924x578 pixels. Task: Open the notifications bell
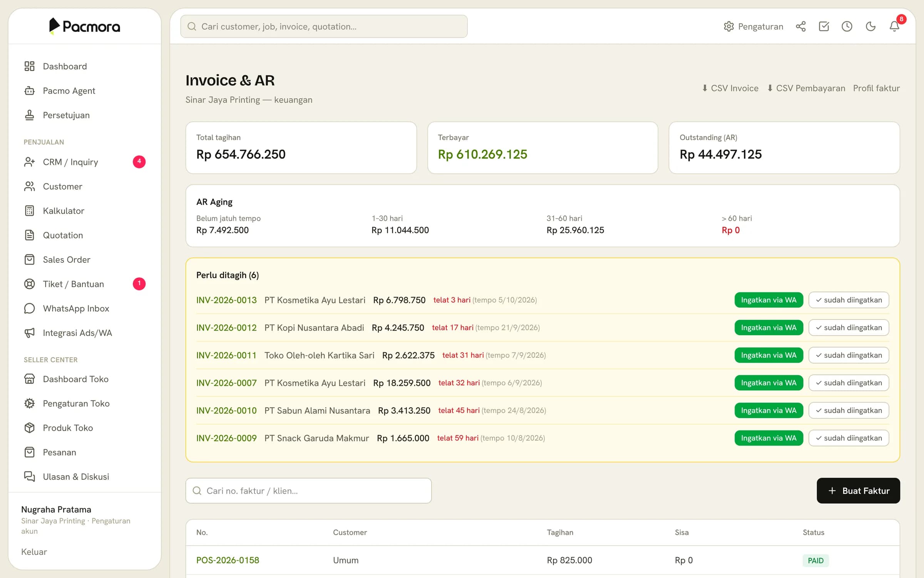(x=894, y=27)
